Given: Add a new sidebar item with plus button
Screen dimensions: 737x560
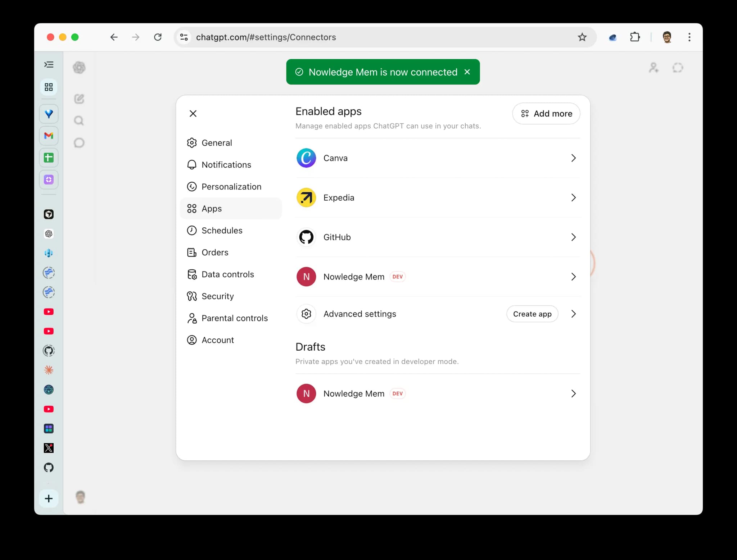Looking at the screenshot, I should [x=49, y=498].
